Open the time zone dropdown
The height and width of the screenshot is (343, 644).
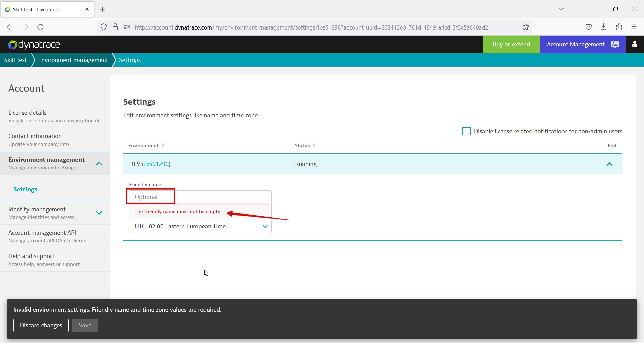pyautogui.click(x=200, y=226)
